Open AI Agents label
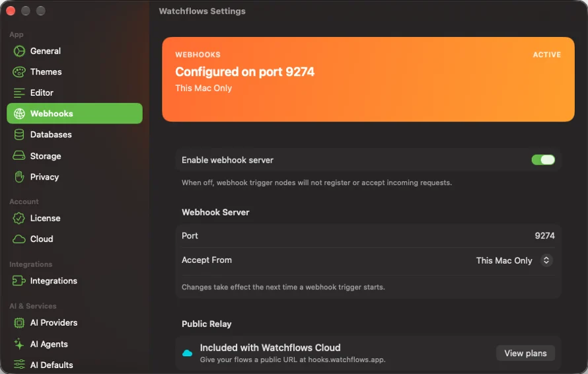The image size is (588, 374). tap(49, 344)
